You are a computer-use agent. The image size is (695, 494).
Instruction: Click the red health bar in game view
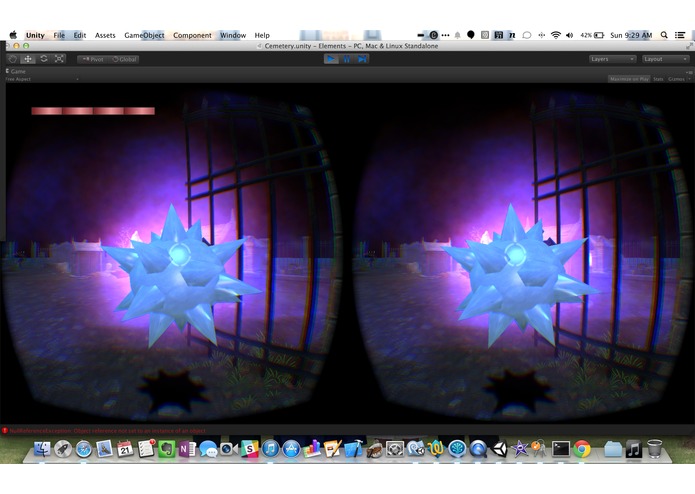coord(93,111)
